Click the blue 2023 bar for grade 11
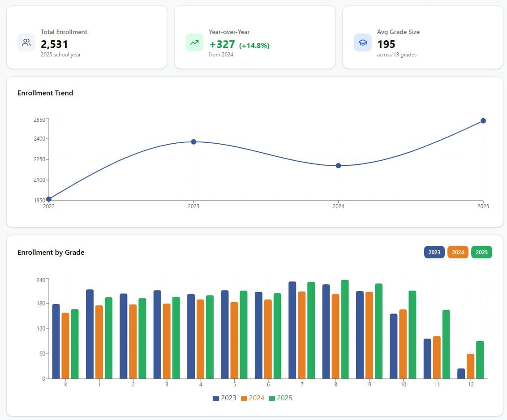This screenshot has width=507, height=420. tap(427, 359)
